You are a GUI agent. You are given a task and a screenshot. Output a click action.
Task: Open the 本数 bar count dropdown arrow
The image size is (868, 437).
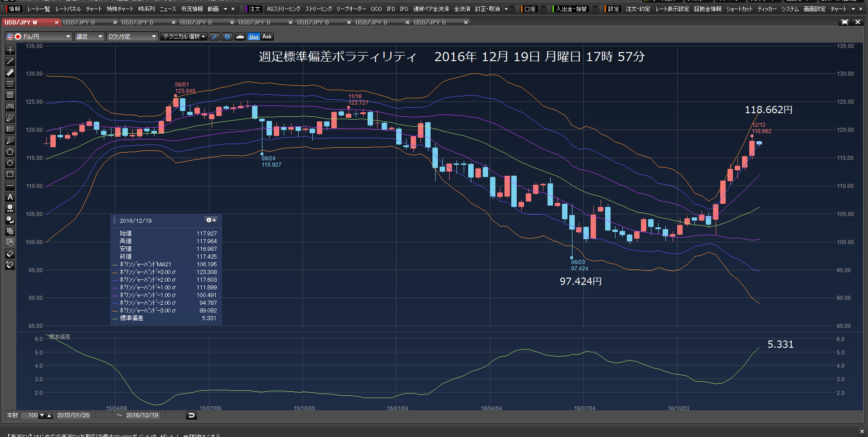pyautogui.click(x=42, y=415)
